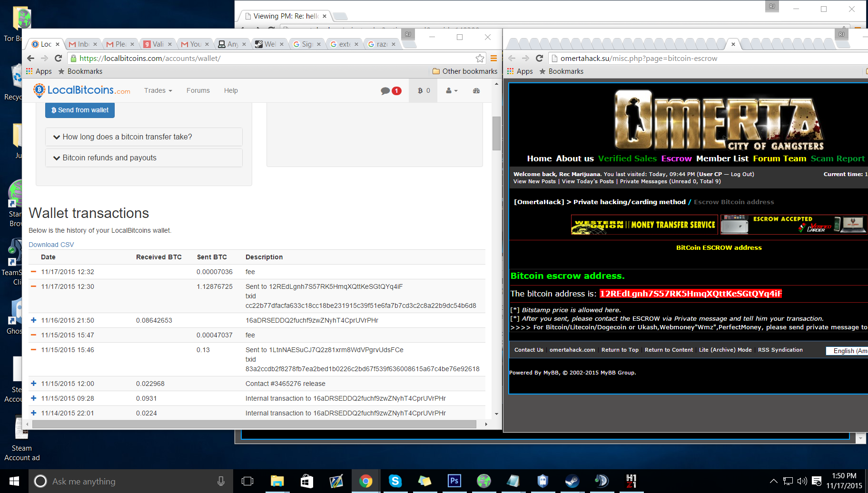
Task: Open Steam from the taskbar
Action: point(572,481)
